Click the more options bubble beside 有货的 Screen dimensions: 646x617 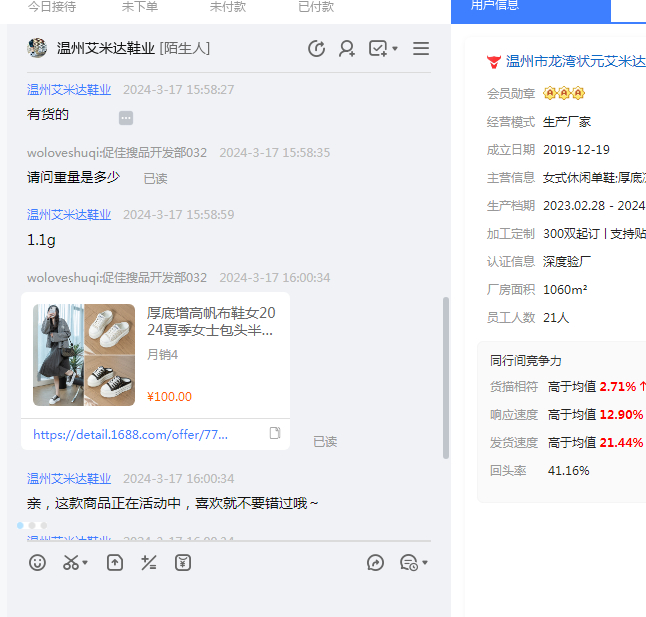(126, 118)
